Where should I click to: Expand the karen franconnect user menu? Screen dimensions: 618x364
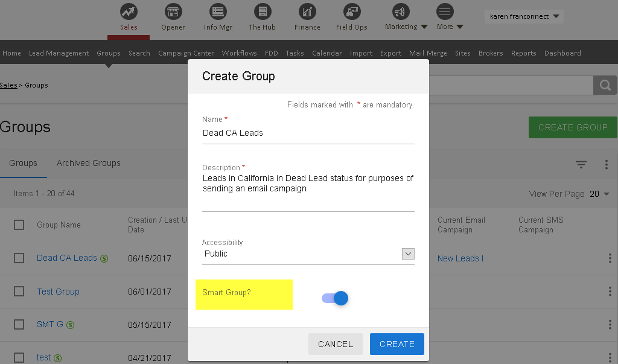point(524,16)
